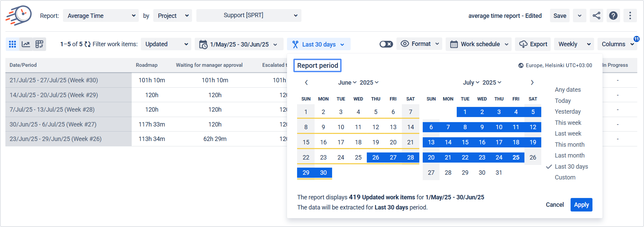Click the refresh data icon
Screen dimensions: 644x227
tap(88, 44)
